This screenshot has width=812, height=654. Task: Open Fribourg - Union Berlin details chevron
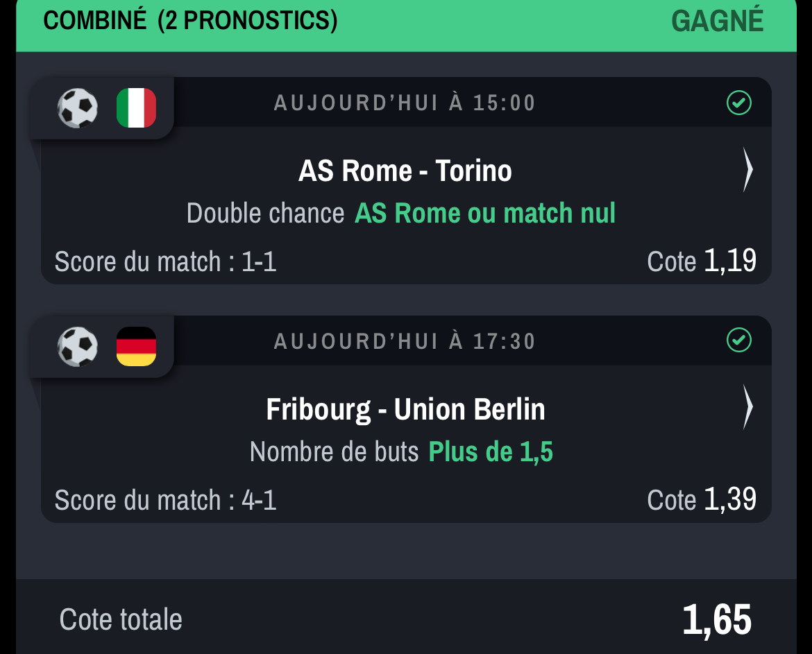tap(747, 406)
